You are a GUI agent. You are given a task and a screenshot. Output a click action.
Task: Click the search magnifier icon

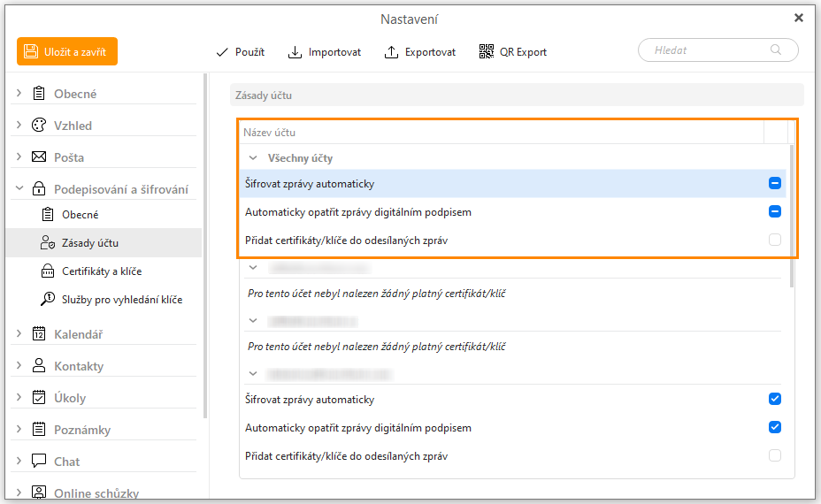(776, 50)
